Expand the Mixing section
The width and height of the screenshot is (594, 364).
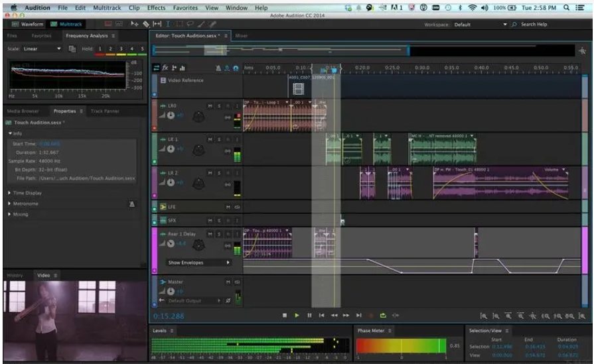coord(9,214)
